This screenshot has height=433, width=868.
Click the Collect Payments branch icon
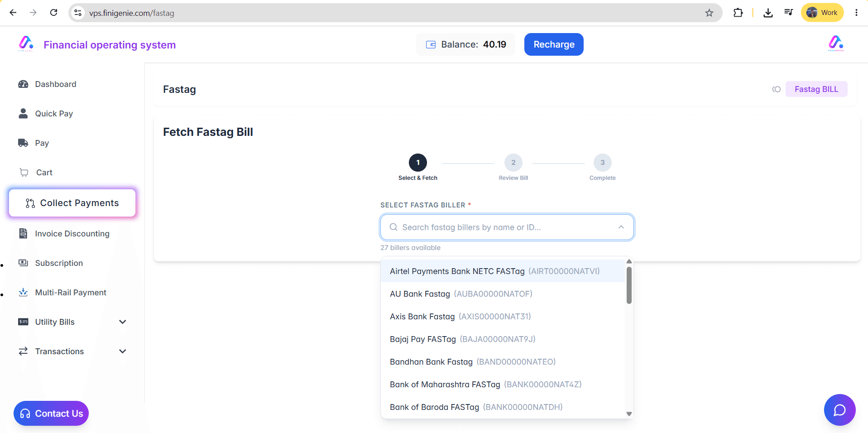pos(30,203)
